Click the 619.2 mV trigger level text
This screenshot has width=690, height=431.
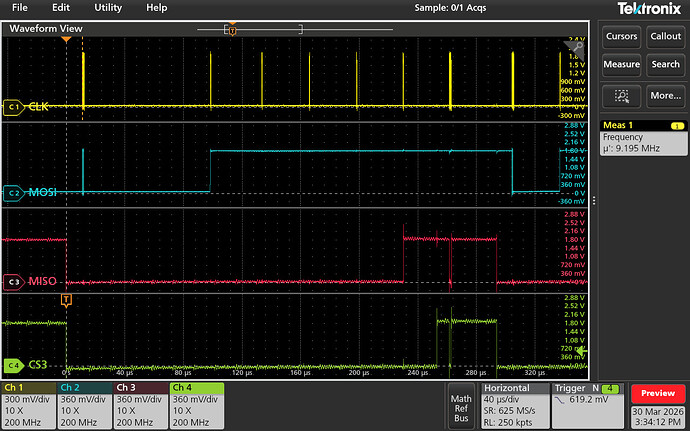[589, 399]
